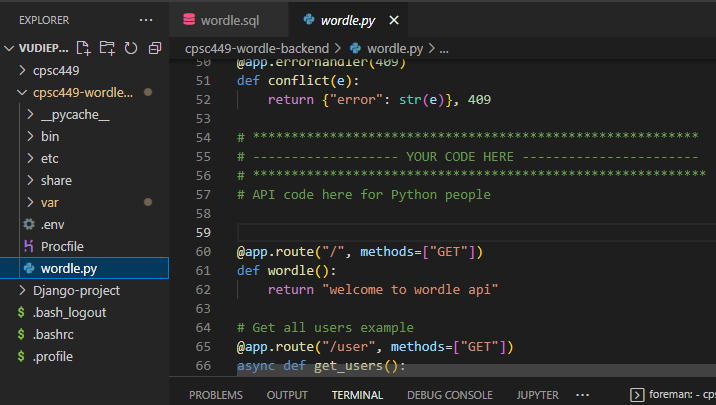Switch to the DEBUG CONSOLE tab
Image resolution: width=716 pixels, height=405 pixels.
point(449,395)
